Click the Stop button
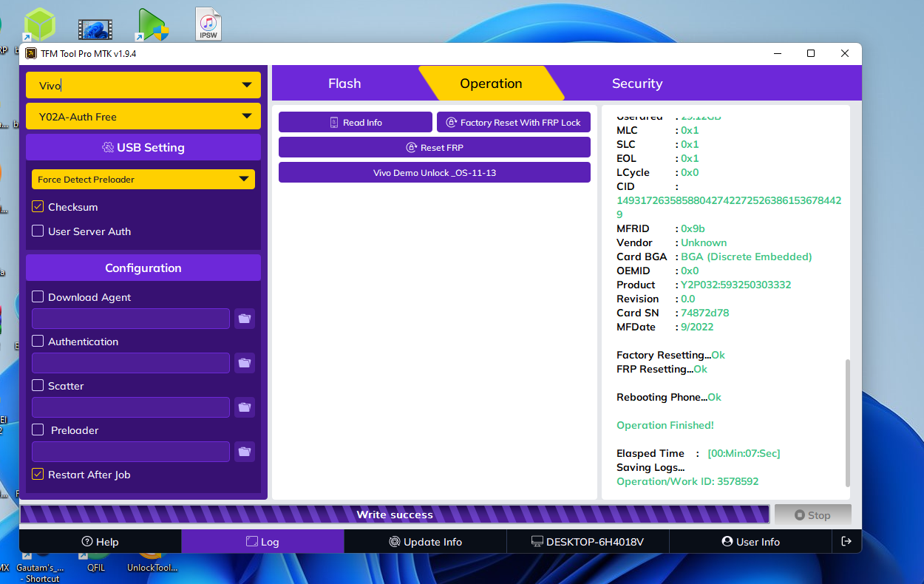This screenshot has height=584, width=924. tap(812, 515)
